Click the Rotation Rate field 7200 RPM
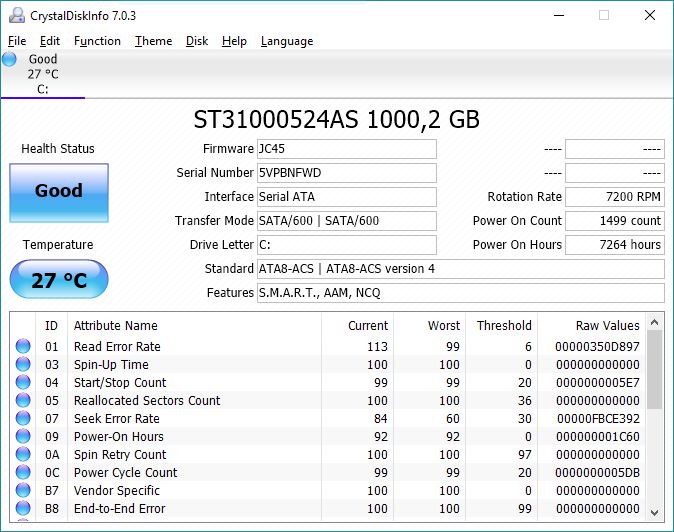This screenshot has width=674, height=532. point(615,197)
